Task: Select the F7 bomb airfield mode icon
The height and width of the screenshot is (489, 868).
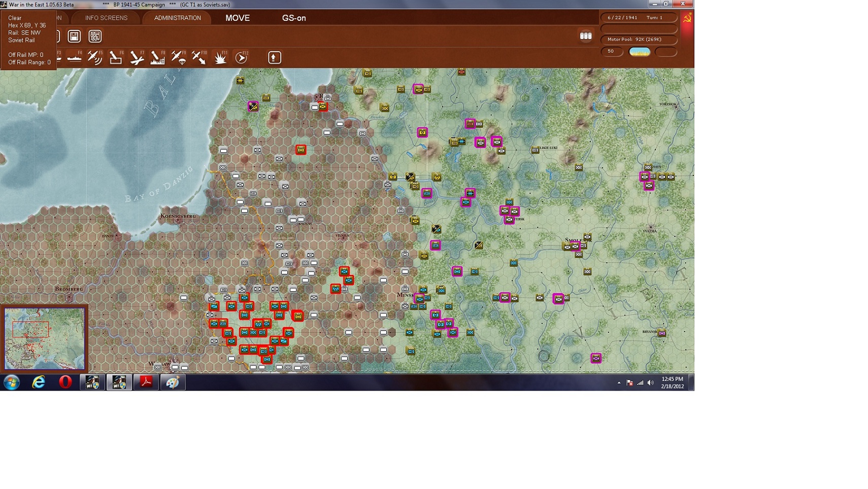Action: 137,57
